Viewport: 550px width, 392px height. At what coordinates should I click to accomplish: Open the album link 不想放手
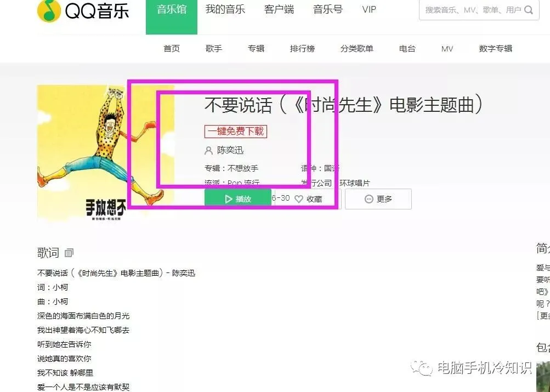pyautogui.click(x=243, y=168)
